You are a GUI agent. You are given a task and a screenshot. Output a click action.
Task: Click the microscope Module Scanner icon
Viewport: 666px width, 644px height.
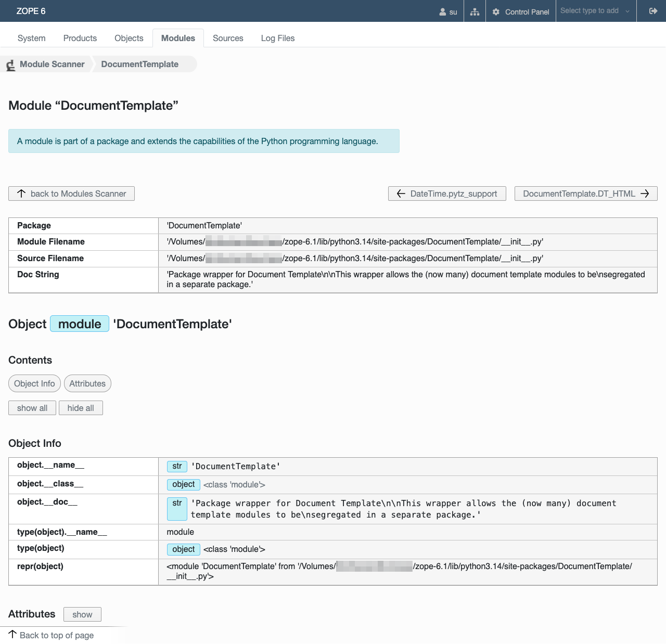click(10, 65)
